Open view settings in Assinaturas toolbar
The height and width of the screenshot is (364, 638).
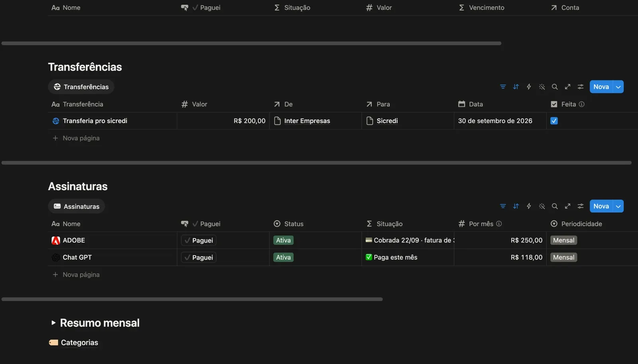[581, 206]
